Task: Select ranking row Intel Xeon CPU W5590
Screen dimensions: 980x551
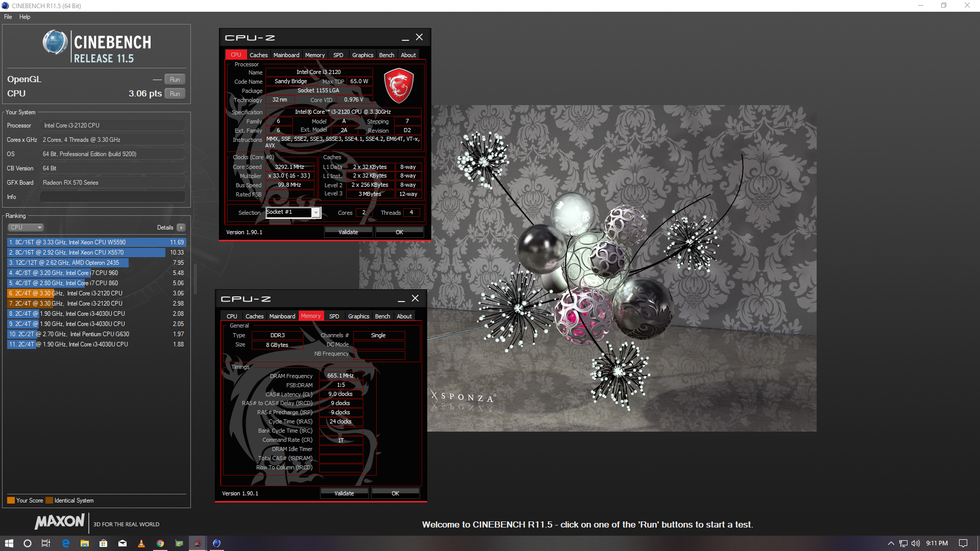Action: [x=96, y=242]
